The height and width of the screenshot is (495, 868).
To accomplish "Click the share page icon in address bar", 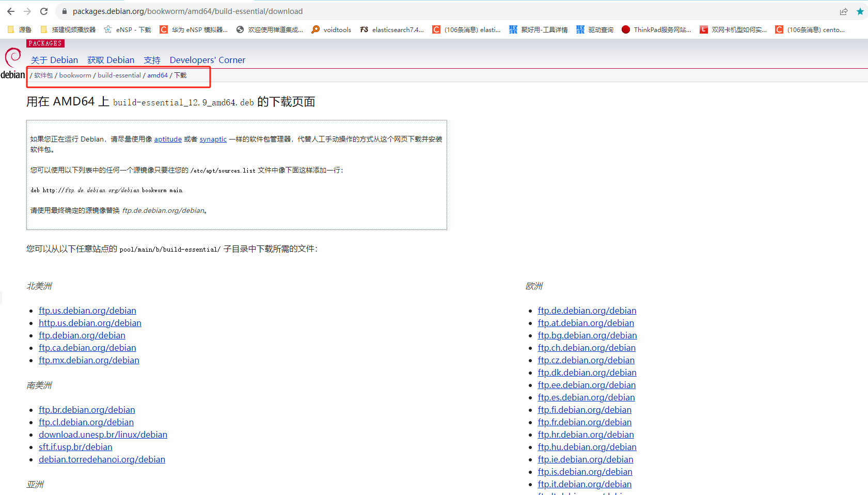I will click(844, 11).
